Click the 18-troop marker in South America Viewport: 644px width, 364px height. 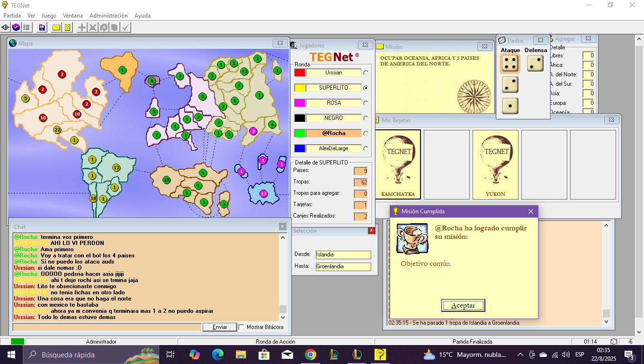click(93, 199)
